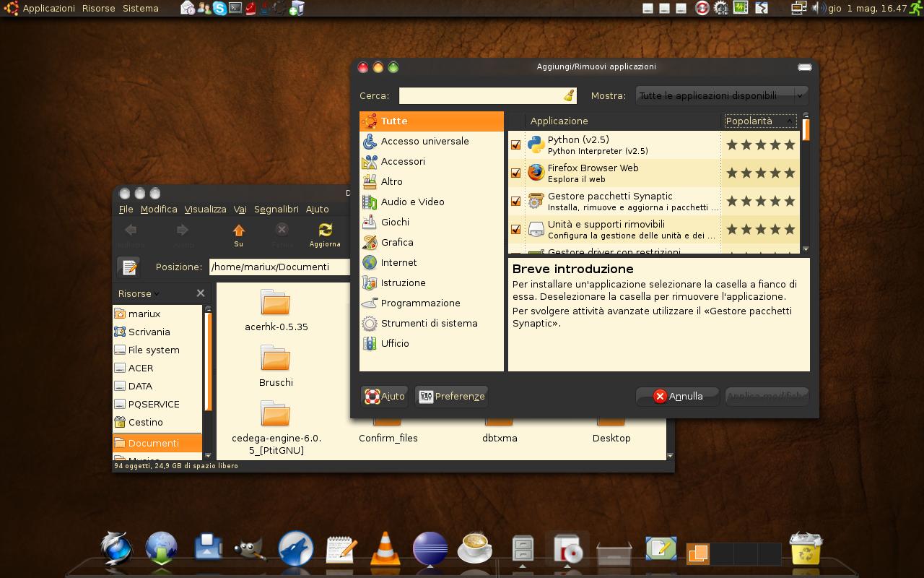Uncheck Unità e supporti rimovibili checkbox

pyautogui.click(x=515, y=229)
